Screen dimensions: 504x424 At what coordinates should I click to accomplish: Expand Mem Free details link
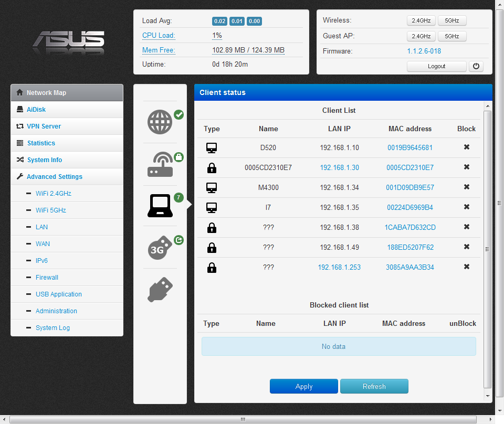tap(159, 50)
